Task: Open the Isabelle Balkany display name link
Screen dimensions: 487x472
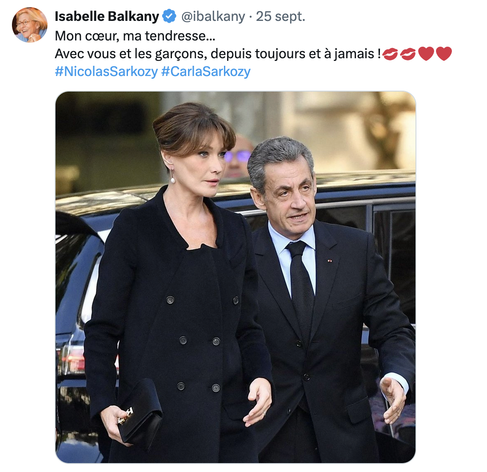Action: pos(107,16)
